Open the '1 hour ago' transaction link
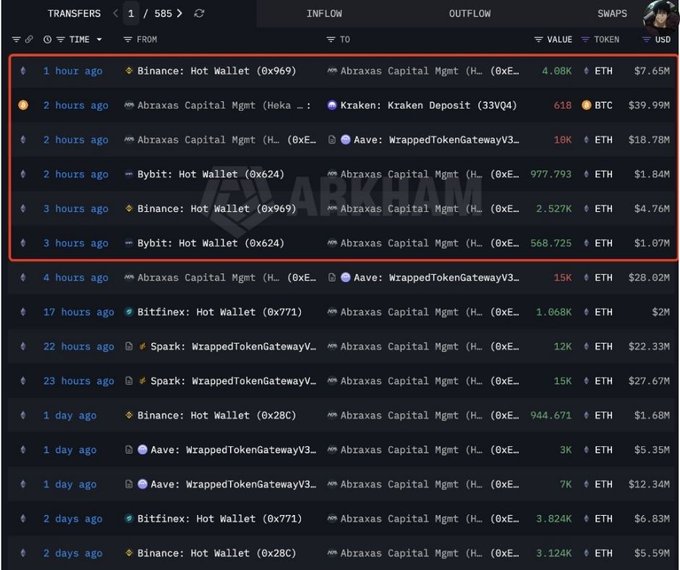The image size is (680, 570). pos(72,71)
